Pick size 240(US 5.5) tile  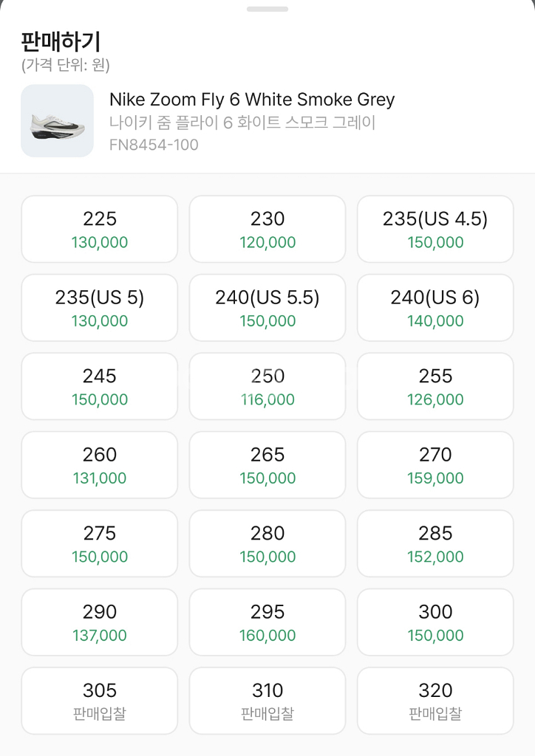(x=267, y=308)
